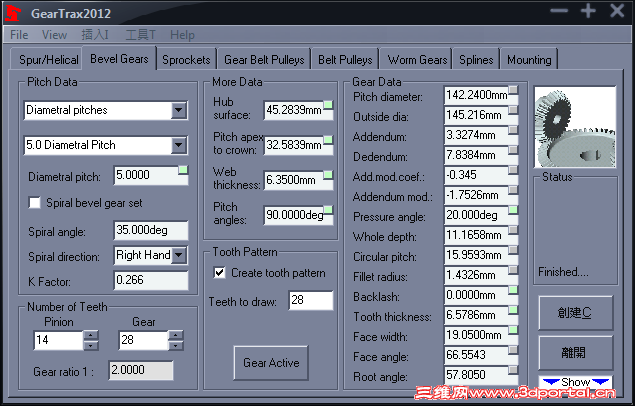Screen dimensions: 635x406
Task: Click the bevel gear preview thumbnail
Action: 575,127
